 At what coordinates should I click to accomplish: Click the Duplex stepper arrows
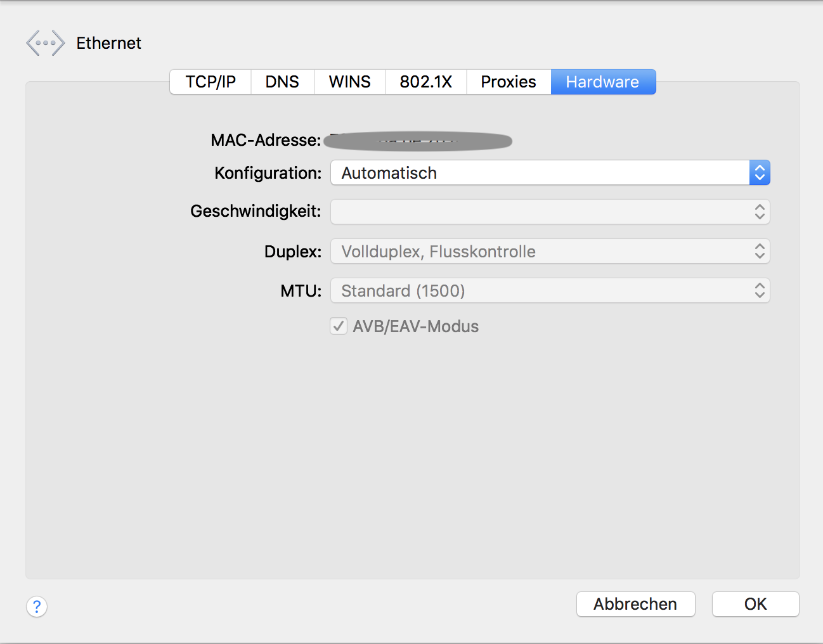(759, 251)
